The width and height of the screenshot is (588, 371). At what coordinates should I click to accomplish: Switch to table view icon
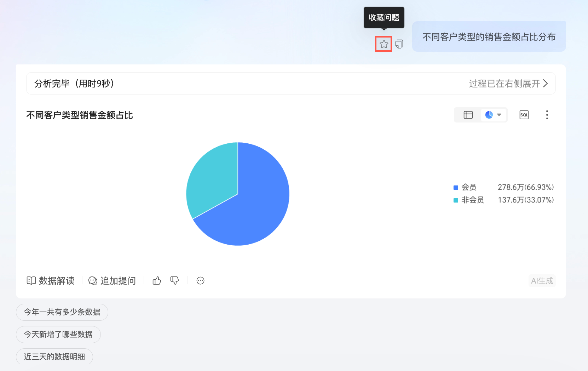(468, 115)
